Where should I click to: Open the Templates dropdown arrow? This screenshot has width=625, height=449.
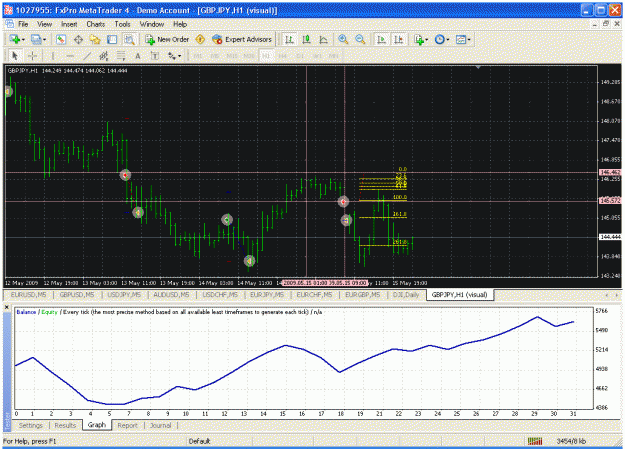tap(469, 39)
